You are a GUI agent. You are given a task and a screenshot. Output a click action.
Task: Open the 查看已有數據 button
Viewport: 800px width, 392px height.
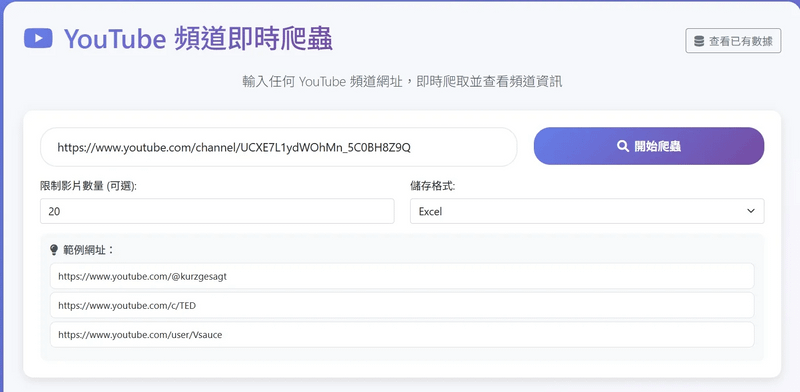click(733, 41)
